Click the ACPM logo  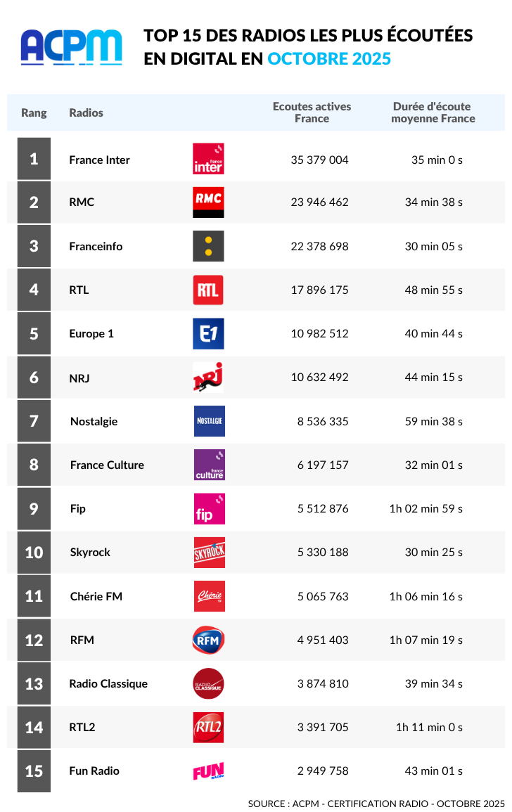[x=71, y=47]
